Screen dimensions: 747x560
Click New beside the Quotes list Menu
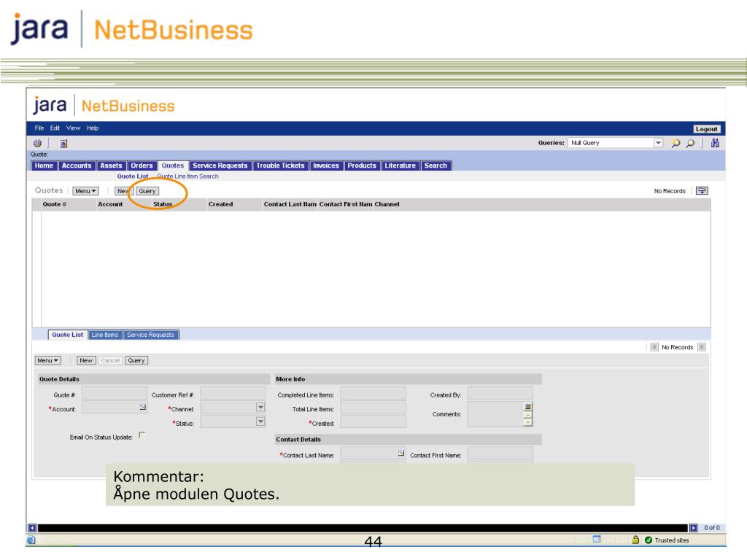coord(123,191)
